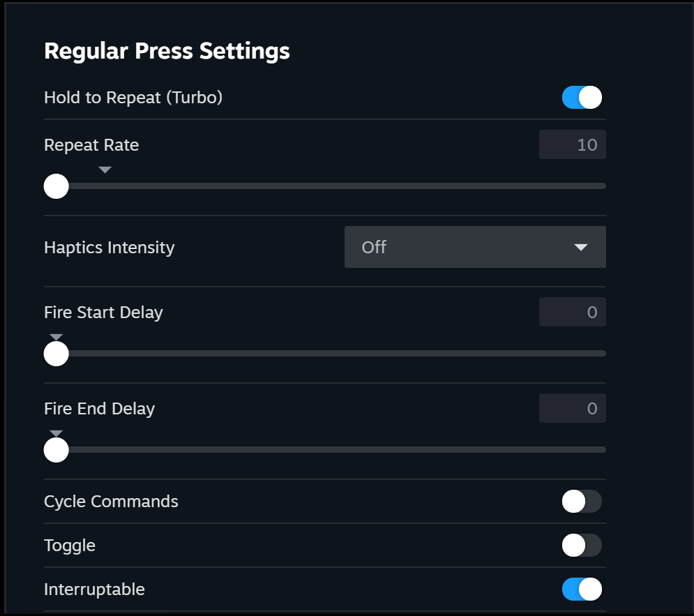Click the Cycle Commands label text
Screen dimensions: 694x616
click(x=111, y=502)
